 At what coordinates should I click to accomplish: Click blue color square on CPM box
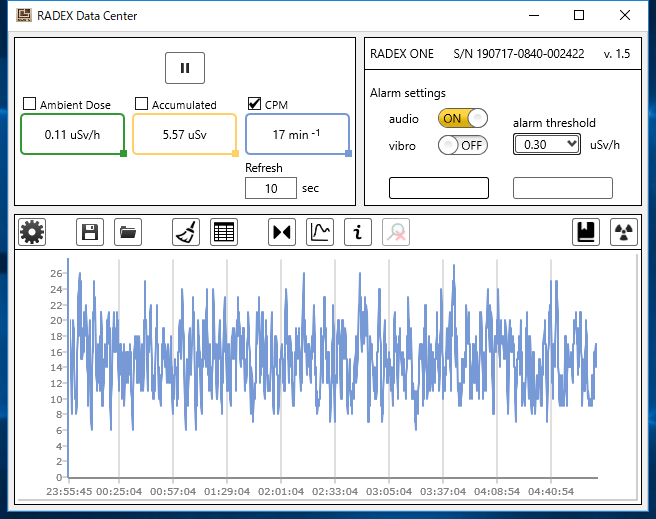pos(348,153)
